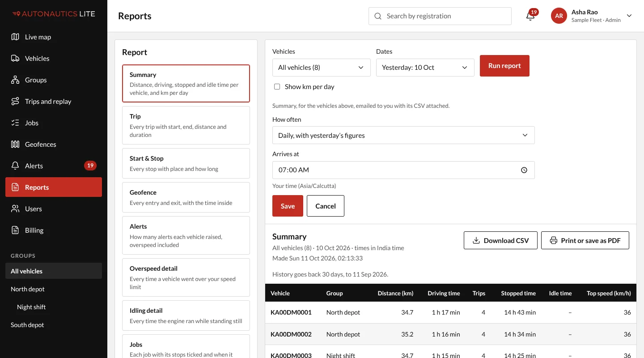
Task: Click the search magnifier icon
Action: click(378, 16)
